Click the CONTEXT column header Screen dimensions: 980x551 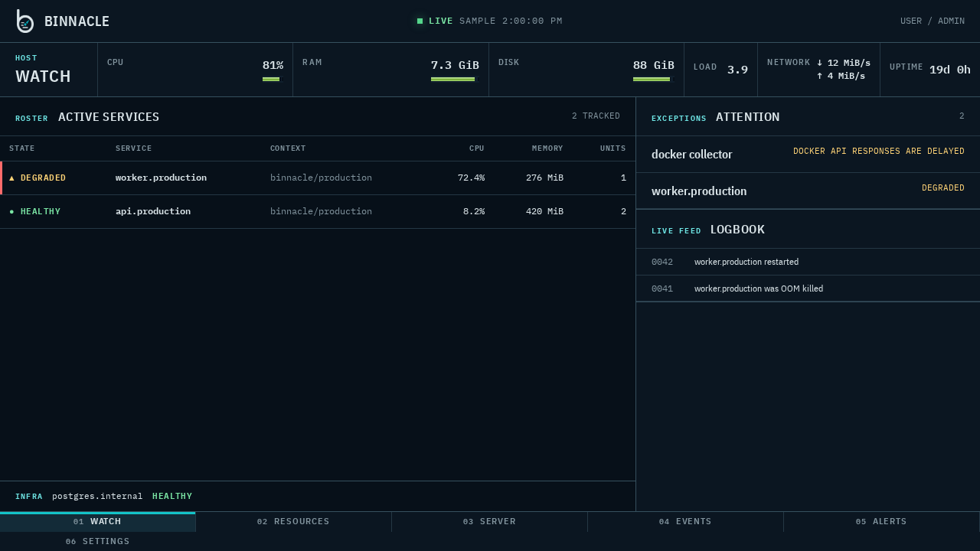click(x=288, y=148)
